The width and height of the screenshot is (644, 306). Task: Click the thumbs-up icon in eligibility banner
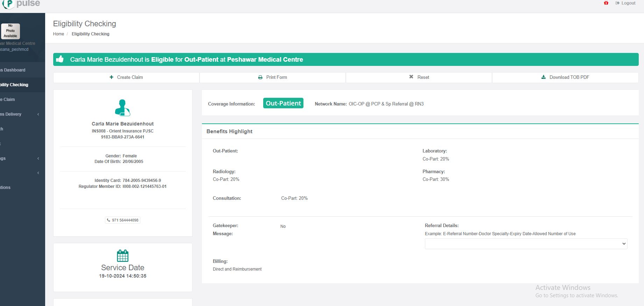[60, 59]
